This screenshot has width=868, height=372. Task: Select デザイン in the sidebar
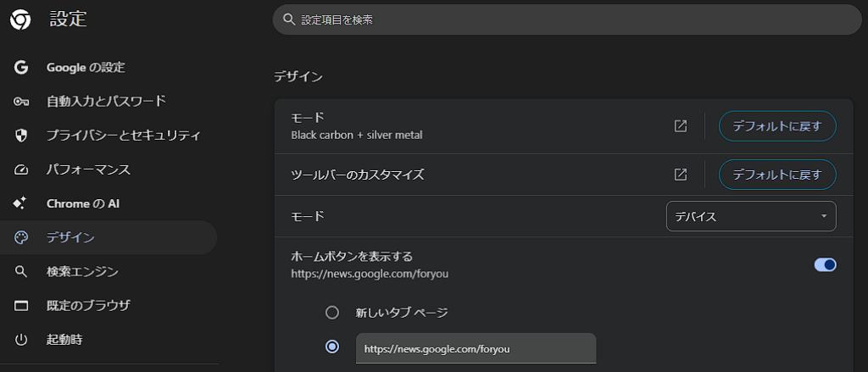click(x=108, y=237)
